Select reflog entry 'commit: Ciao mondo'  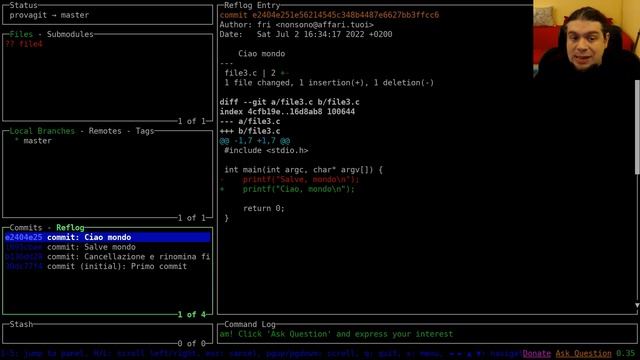[108, 238]
